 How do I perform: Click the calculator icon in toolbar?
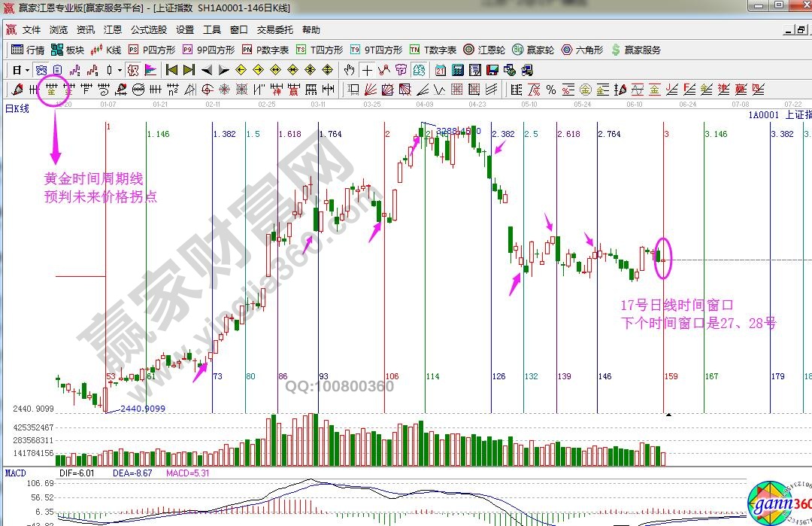(x=457, y=70)
